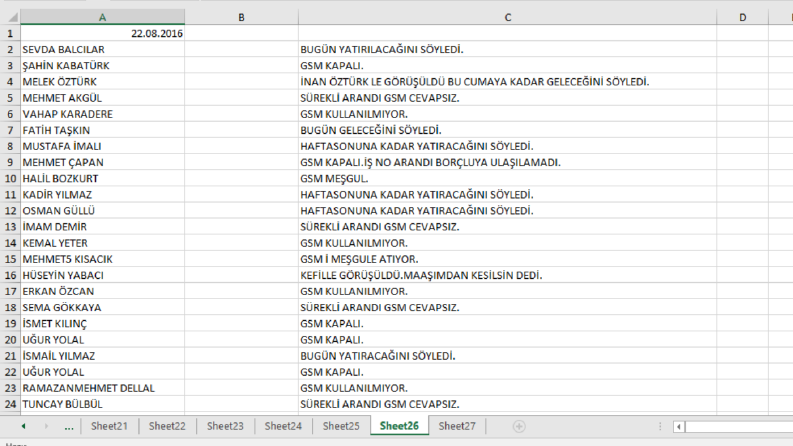Screen dimensions: 793x446
Task: Select note about İNAN ÖZTÜRK
Action: coord(507,82)
